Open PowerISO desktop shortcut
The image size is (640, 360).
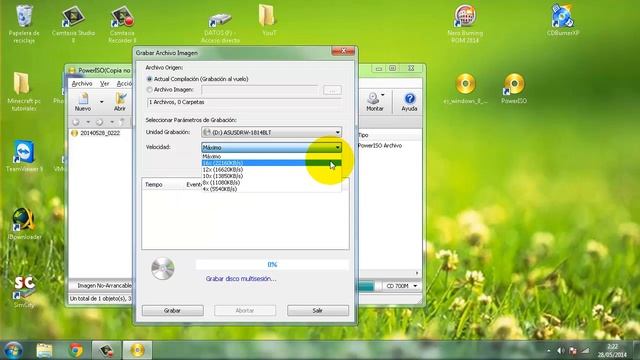point(514,88)
